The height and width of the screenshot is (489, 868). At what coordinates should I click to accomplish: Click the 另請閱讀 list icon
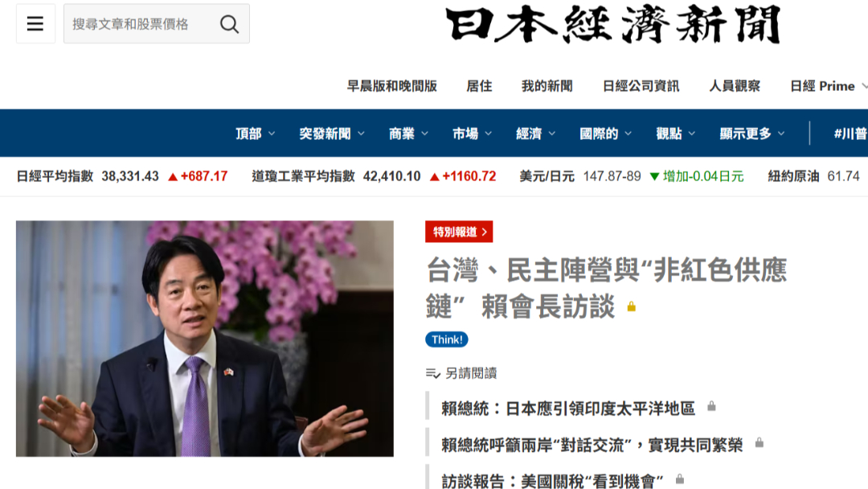coord(433,373)
